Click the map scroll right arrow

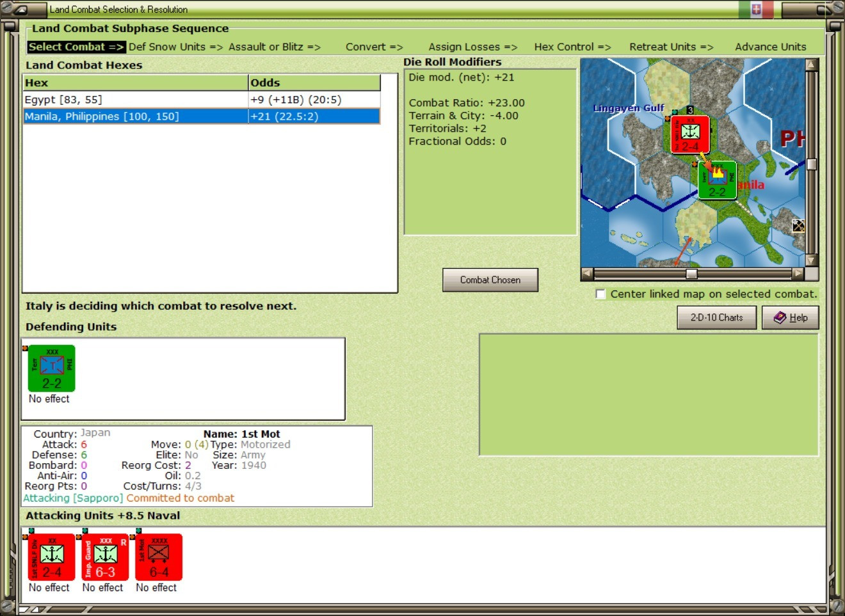pyautogui.click(x=798, y=274)
